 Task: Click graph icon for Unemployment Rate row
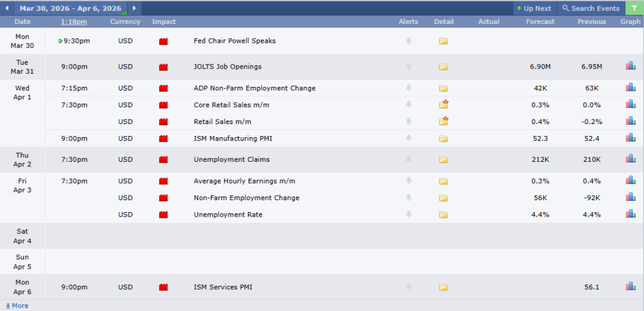(x=630, y=214)
